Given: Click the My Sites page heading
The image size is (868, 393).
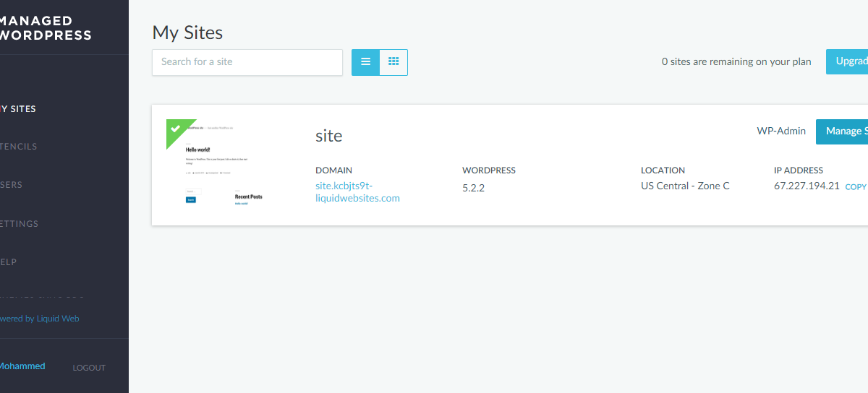Looking at the screenshot, I should click(187, 33).
